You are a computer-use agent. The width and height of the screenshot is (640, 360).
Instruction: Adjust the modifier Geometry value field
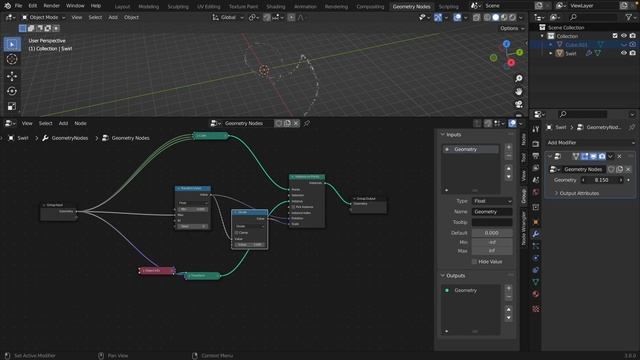602,180
